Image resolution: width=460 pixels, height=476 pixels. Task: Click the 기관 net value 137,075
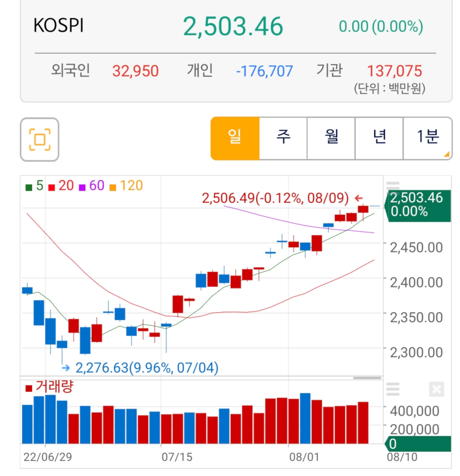(394, 71)
